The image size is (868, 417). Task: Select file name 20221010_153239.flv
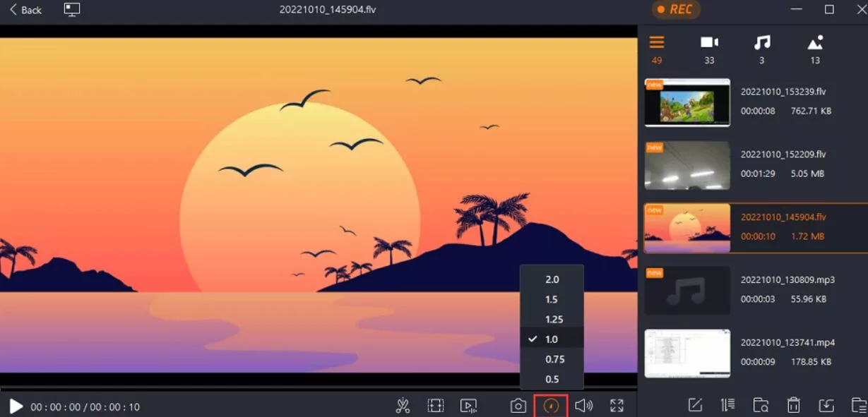783,92
